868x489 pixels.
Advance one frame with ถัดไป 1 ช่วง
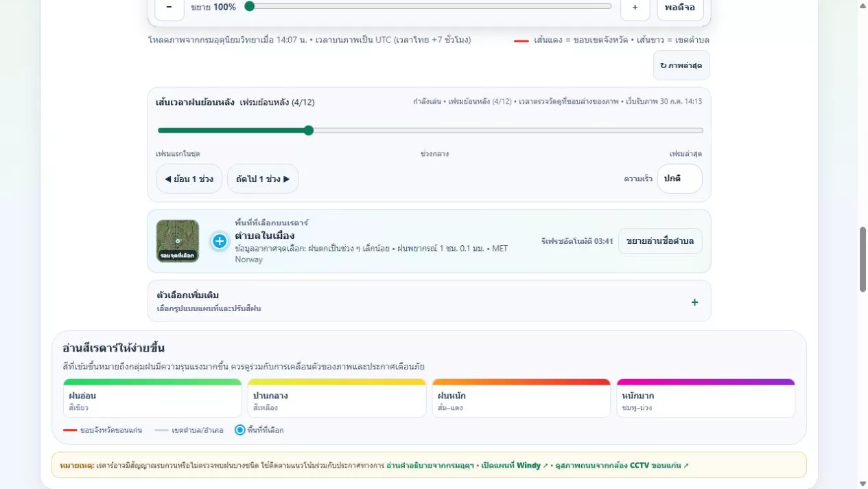[263, 179]
